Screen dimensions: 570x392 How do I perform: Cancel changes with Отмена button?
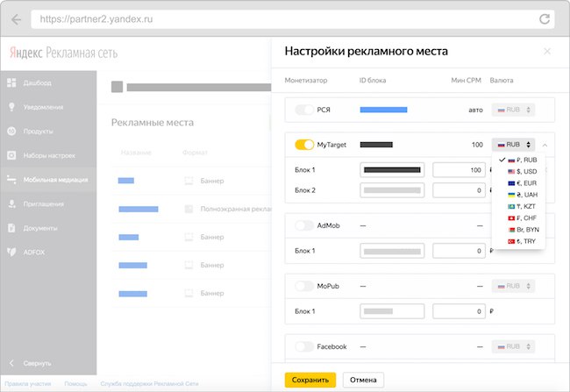(x=363, y=380)
